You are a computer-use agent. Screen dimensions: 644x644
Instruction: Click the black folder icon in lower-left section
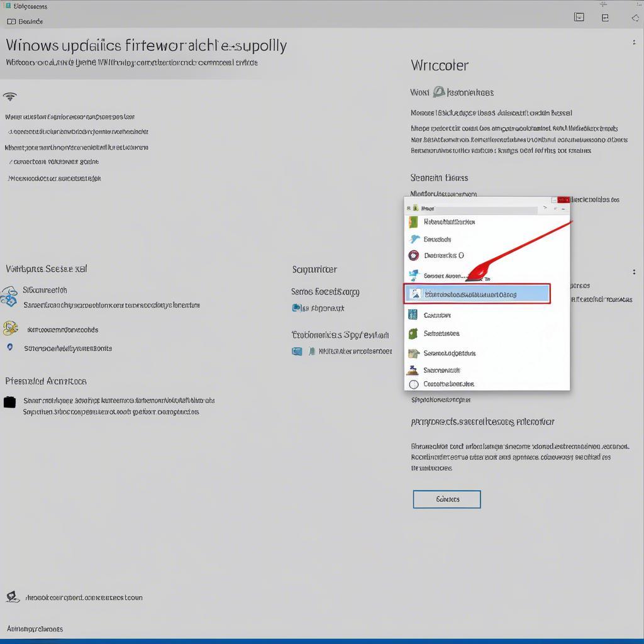coord(9,402)
